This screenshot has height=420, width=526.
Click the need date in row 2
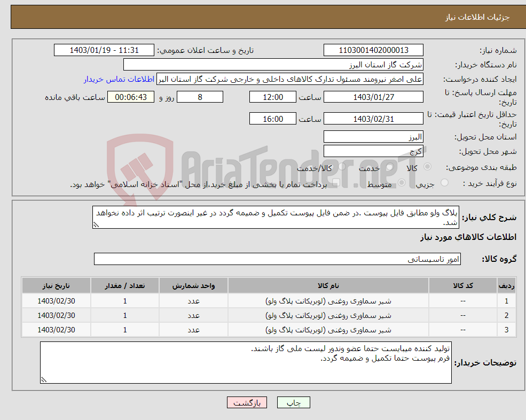point(56,316)
